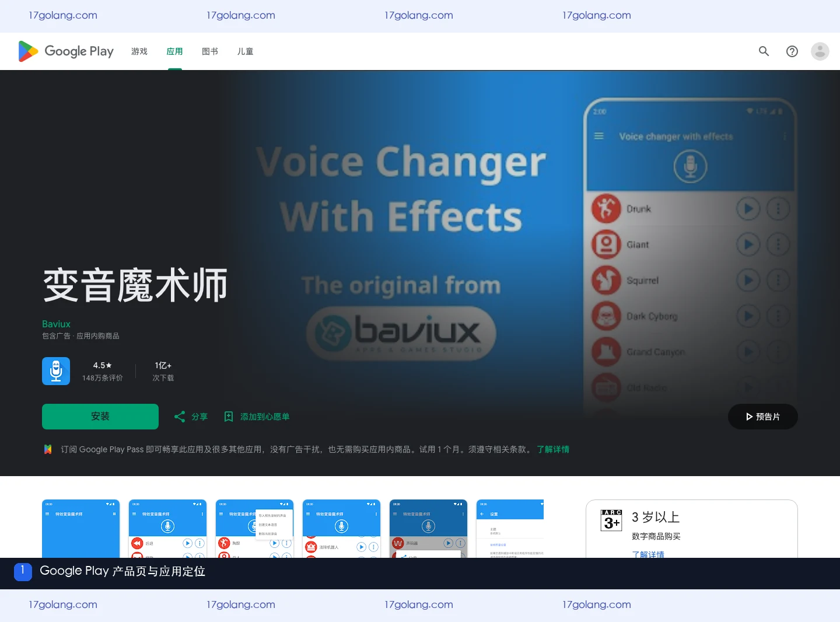Open the screenshot showing 清除机器人 effect
The image size is (840, 622).
point(341,529)
